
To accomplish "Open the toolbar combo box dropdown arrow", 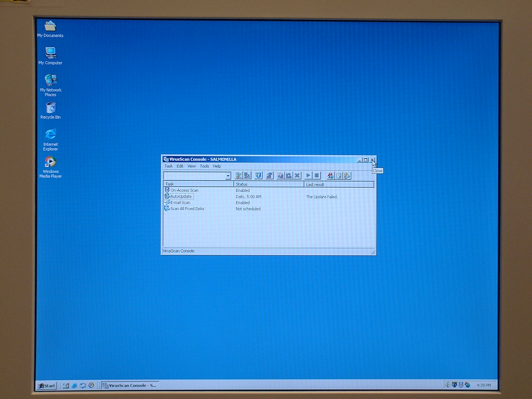I will point(228,176).
